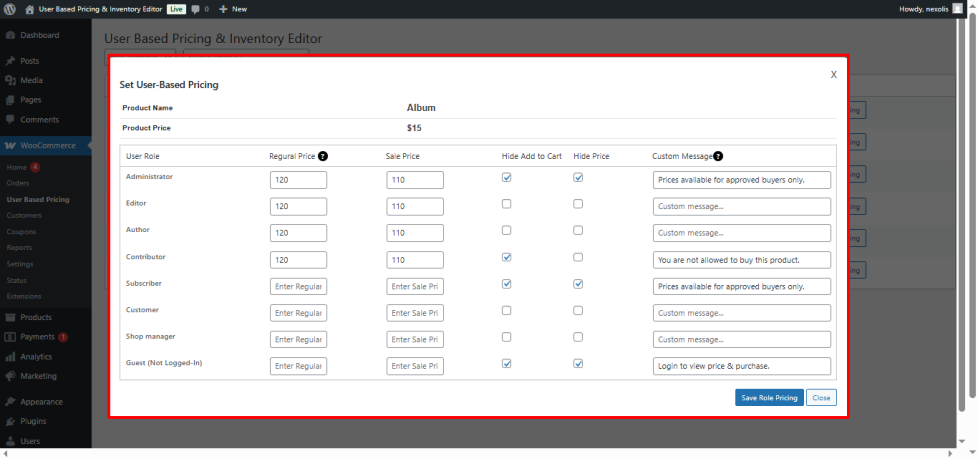Click the Album product name text

(x=421, y=108)
